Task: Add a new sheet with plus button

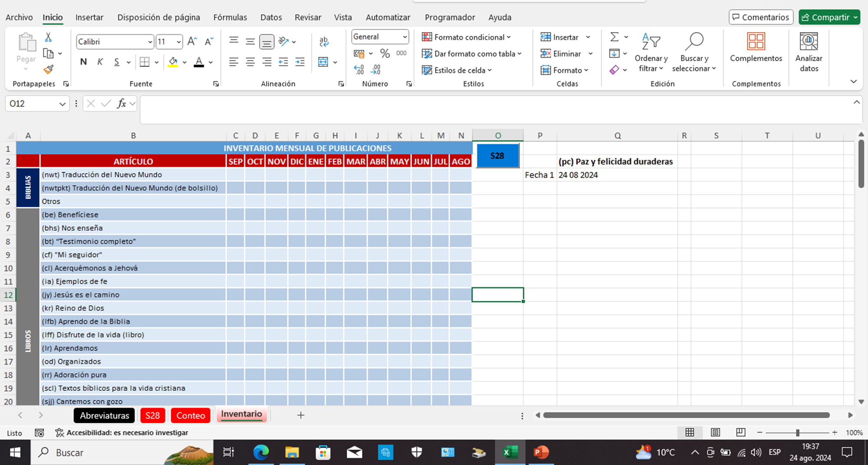Action: [x=300, y=415]
